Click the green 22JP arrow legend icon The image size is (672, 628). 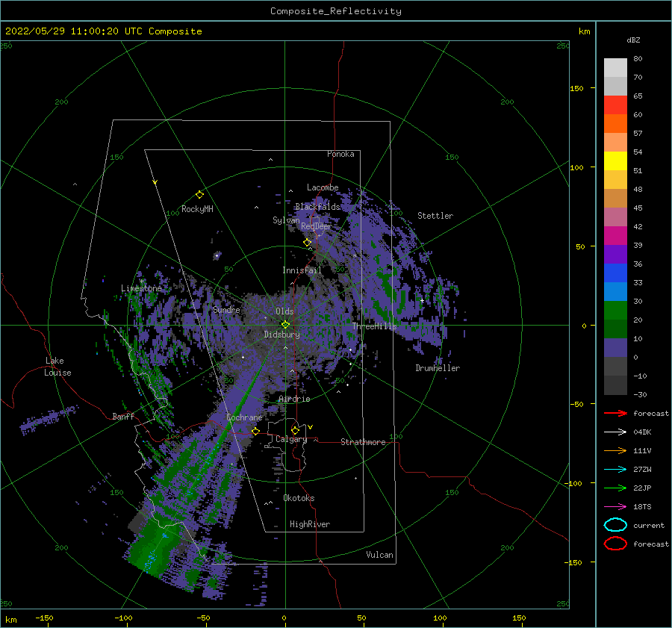(615, 488)
